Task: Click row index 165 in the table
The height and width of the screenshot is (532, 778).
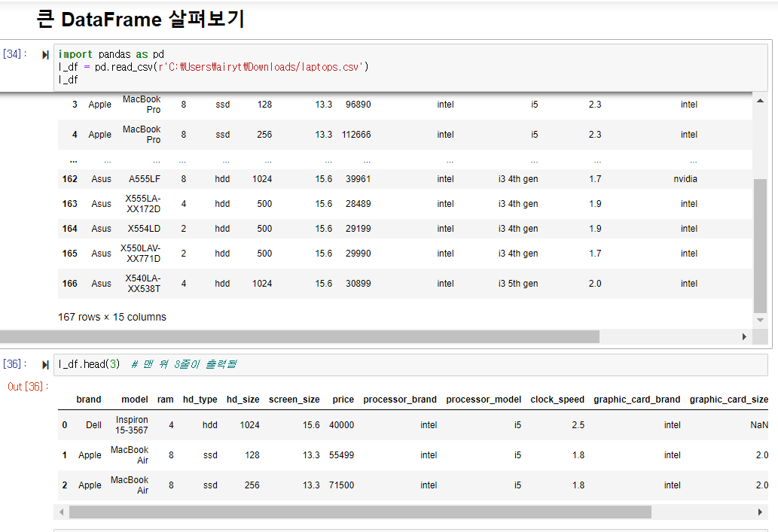Action: 70,254
